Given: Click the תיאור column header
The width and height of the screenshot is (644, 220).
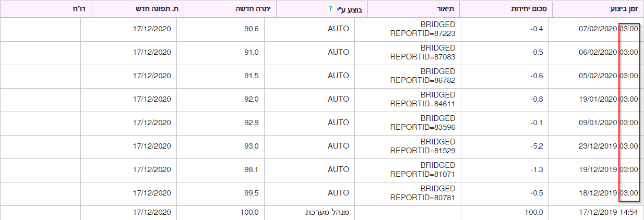Looking at the screenshot, I should coord(413,9).
